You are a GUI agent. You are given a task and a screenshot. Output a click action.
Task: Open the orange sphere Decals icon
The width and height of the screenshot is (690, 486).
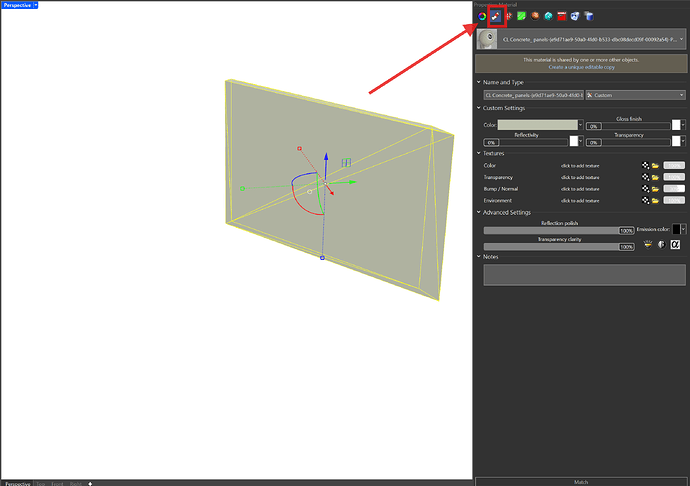(x=535, y=16)
